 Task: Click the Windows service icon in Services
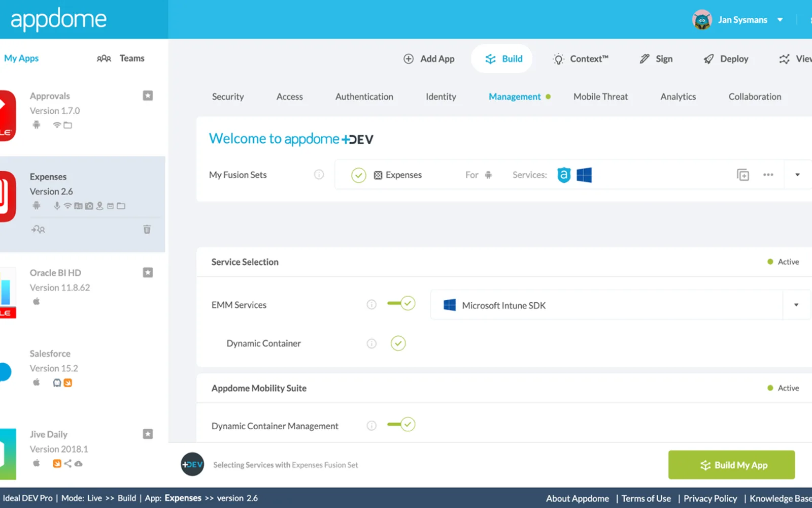584,175
